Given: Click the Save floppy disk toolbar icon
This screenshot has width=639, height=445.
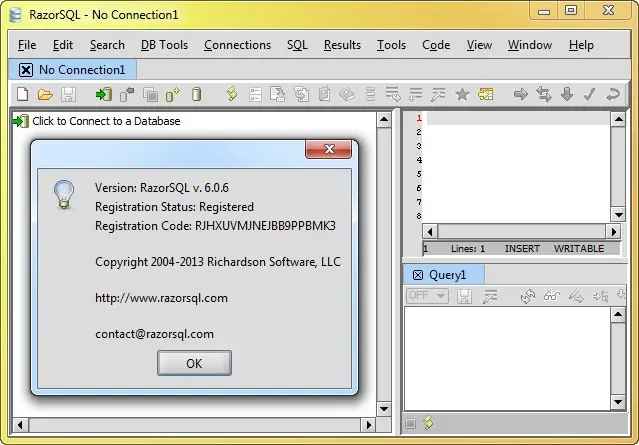Looking at the screenshot, I should (x=68, y=95).
